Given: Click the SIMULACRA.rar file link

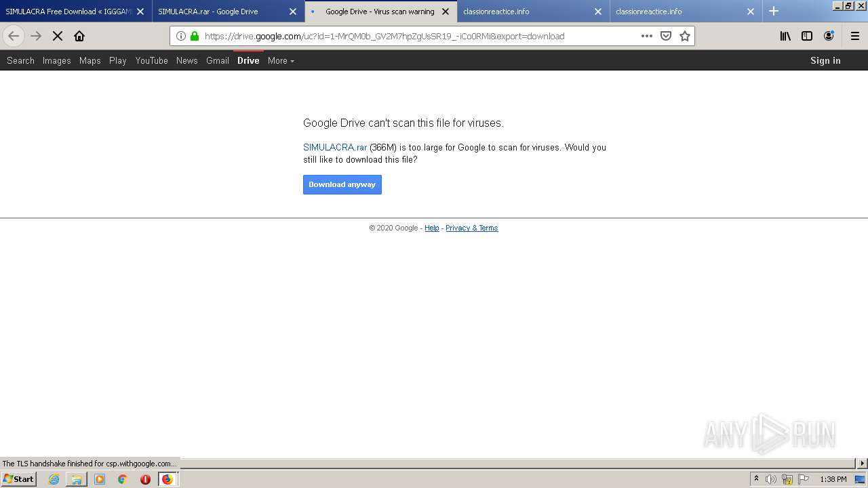Looking at the screenshot, I should [x=335, y=147].
